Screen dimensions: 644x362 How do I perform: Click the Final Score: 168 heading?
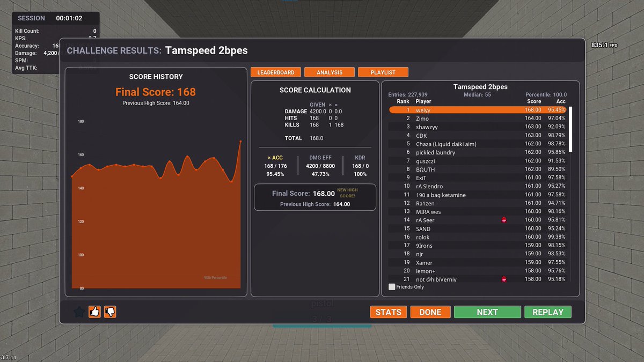pyautogui.click(x=156, y=92)
